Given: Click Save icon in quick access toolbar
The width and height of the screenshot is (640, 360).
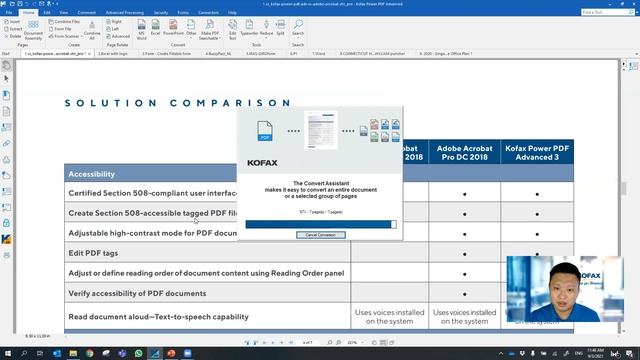Looking at the screenshot, I should (x=20, y=4).
